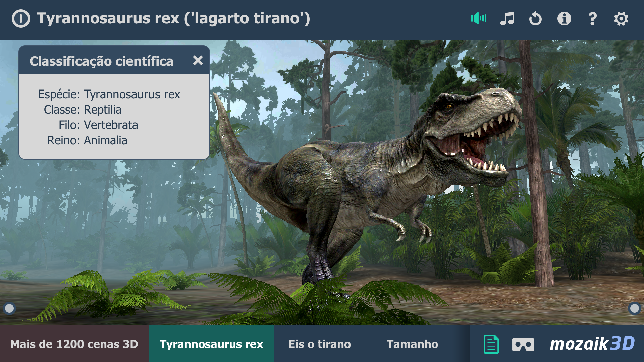Screen dimensions: 644x362
Task: Close the Classificação científica panel
Action: [x=198, y=60]
